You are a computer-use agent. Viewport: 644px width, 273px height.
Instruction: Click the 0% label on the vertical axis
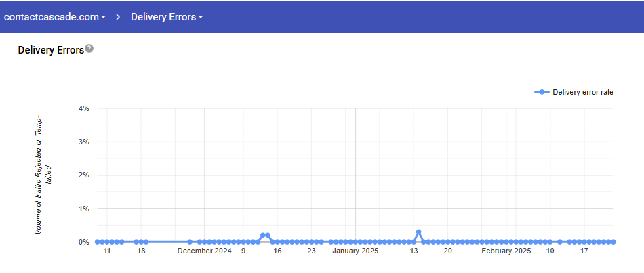point(84,242)
